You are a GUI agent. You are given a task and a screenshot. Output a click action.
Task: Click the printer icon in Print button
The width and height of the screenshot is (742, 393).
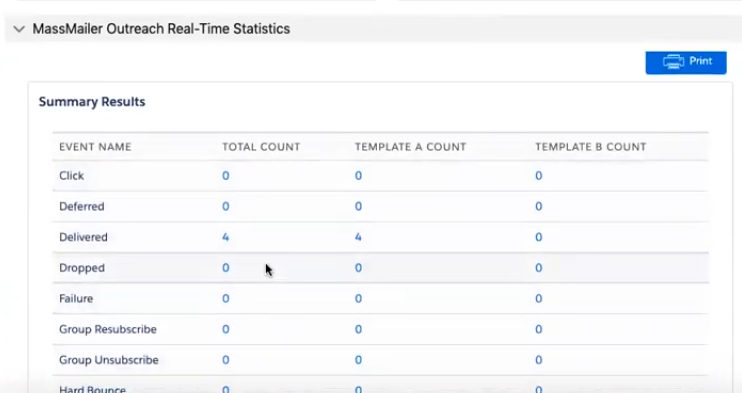click(x=673, y=62)
